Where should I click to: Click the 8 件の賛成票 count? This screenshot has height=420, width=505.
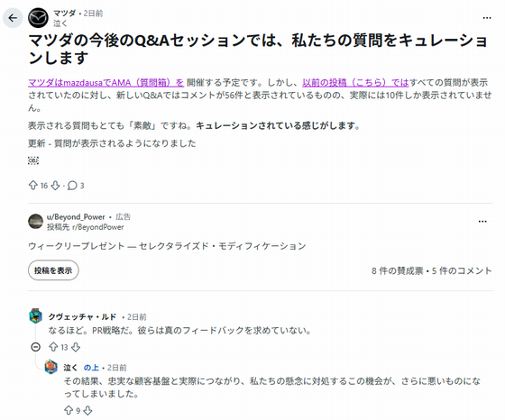click(397, 270)
